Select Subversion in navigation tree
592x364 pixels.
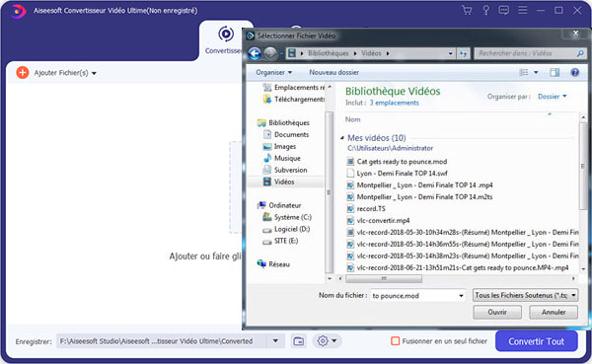coord(285,170)
